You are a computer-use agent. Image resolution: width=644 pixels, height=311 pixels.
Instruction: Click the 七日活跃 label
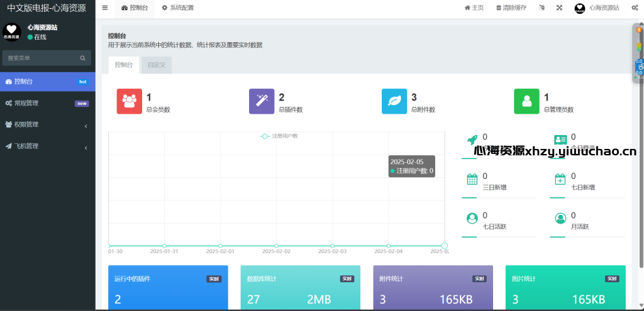tap(494, 226)
